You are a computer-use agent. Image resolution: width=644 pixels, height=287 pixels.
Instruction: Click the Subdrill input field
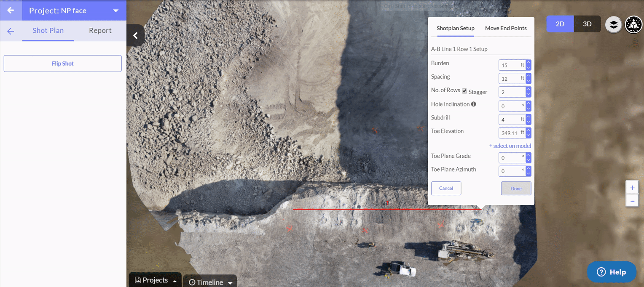click(512, 120)
